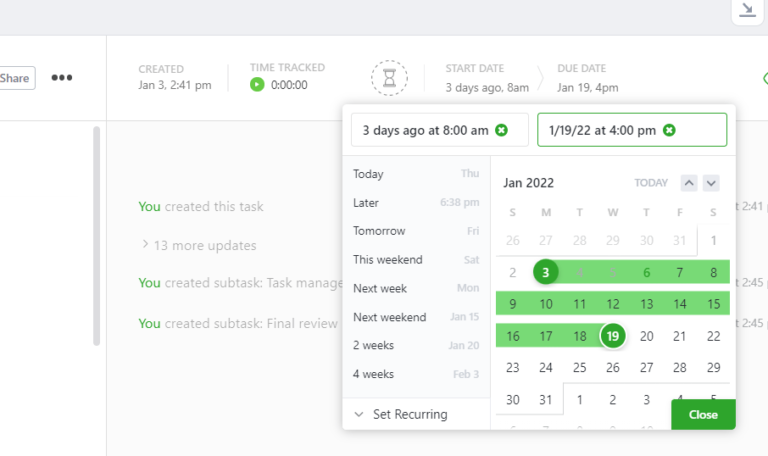768x456 pixels.
Task: Click the minimize task arrow icon
Action: pos(746,10)
